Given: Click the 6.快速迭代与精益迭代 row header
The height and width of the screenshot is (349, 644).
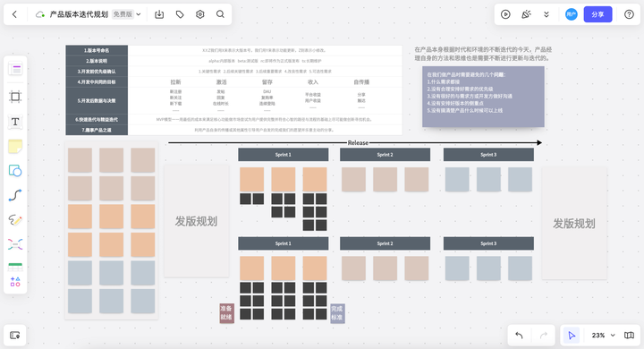Looking at the screenshot, I should point(97,119).
